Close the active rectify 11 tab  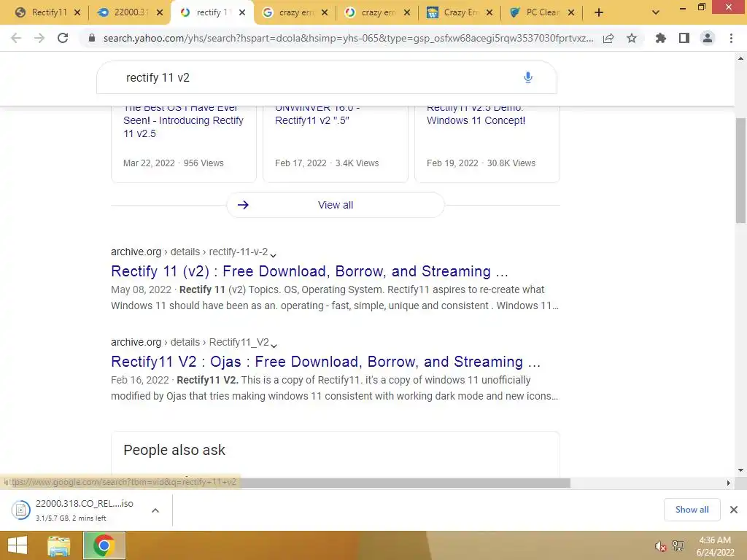click(242, 13)
